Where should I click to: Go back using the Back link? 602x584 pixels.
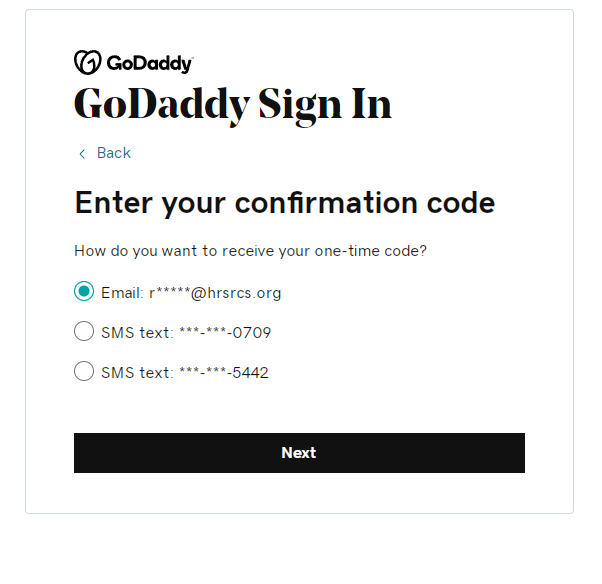pyautogui.click(x=114, y=153)
